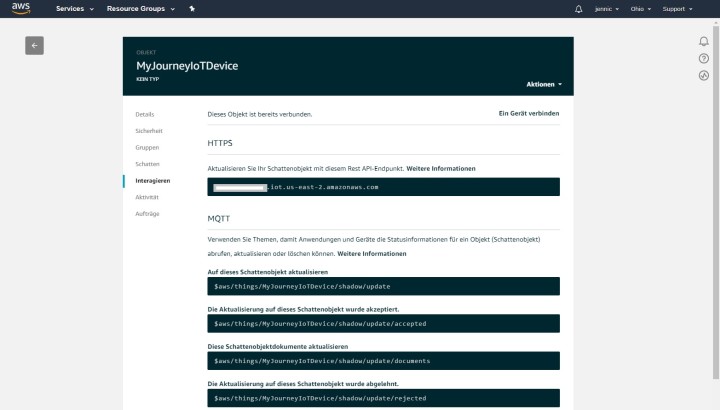Screen dimensions: 720x410
Task: Open the Support dropdown
Action: pyautogui.click(x=677, y=9)
